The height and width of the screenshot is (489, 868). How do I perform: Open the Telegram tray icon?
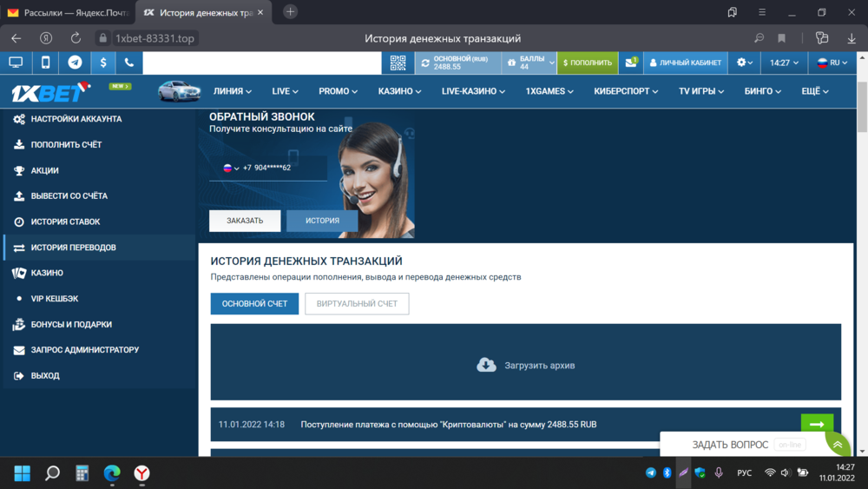coord(650,472)
